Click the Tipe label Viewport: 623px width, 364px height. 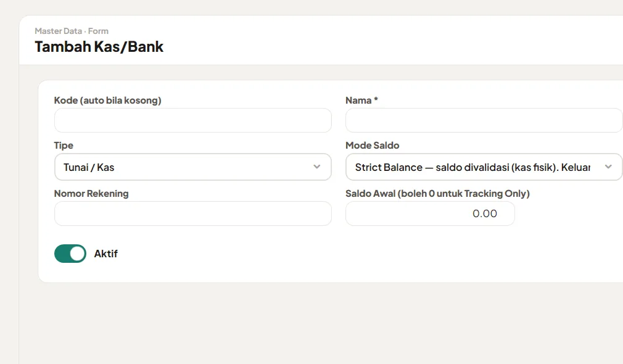pos(64,146)
